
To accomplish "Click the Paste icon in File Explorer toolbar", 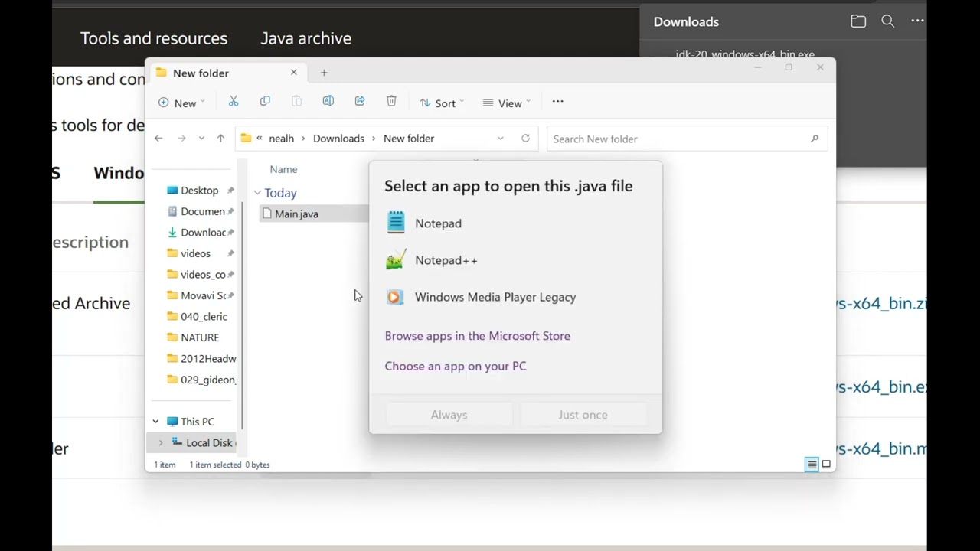I will (x=296, y=102).
